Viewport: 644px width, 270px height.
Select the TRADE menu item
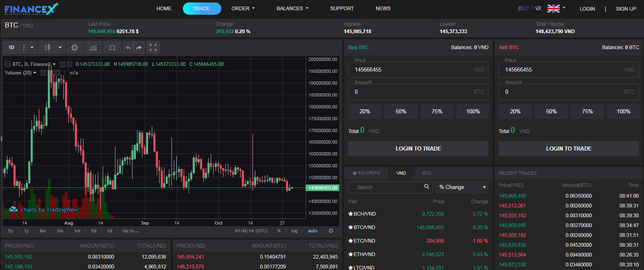(202, 8)
